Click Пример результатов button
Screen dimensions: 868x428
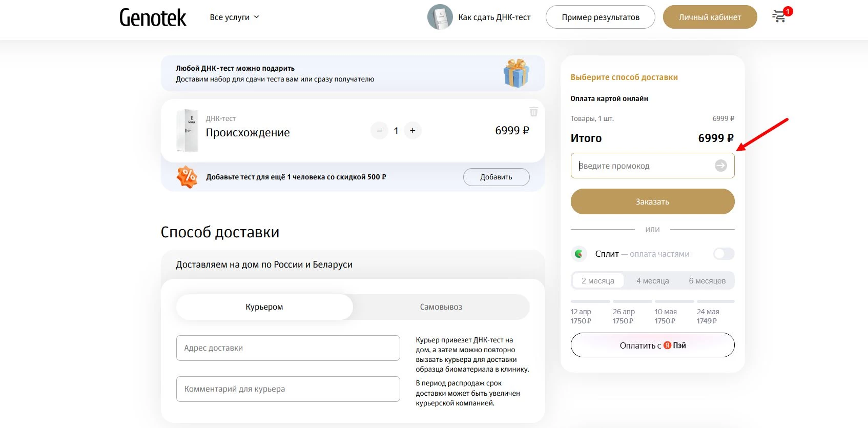[x=601, y=17]
